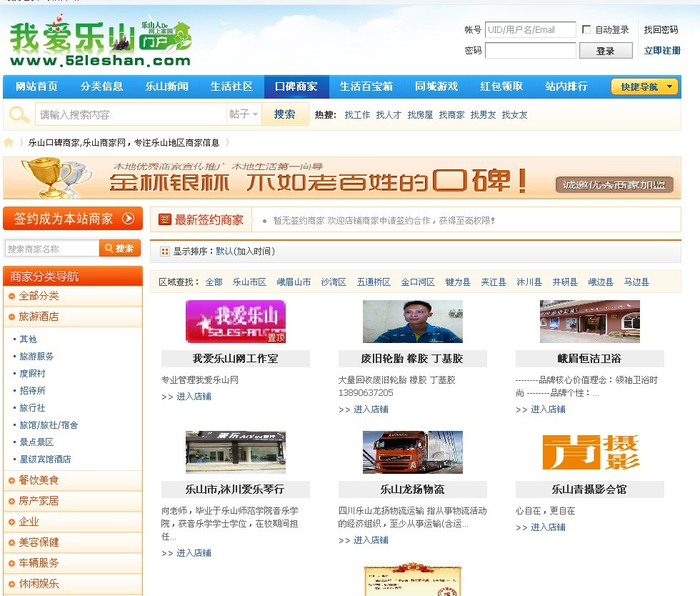
Task: Open the 分类信息 nav tab
Action: [x=101, y=86]
